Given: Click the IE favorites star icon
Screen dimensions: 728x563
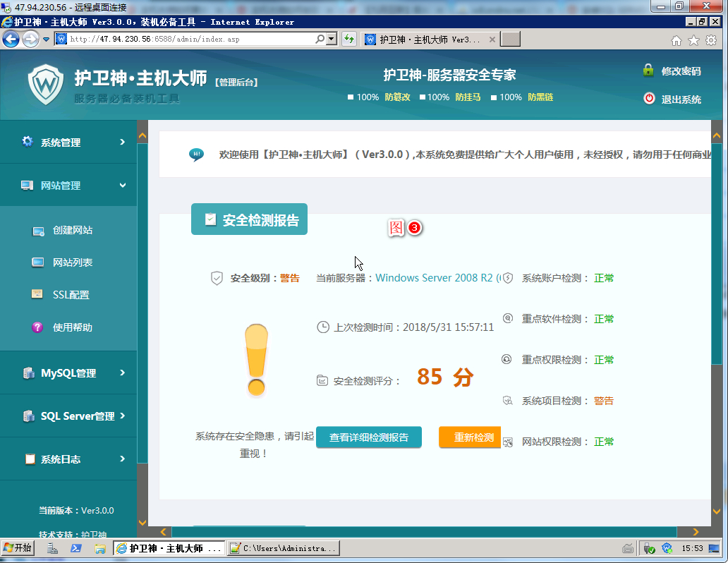Looking at the screenshot, I should tap(693, 40).
